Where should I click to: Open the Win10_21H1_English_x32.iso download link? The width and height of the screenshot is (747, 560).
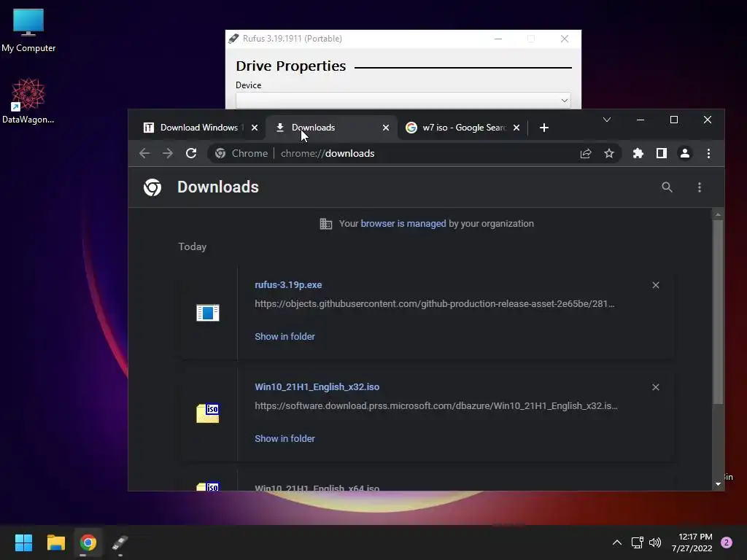(x=317, y=386)
